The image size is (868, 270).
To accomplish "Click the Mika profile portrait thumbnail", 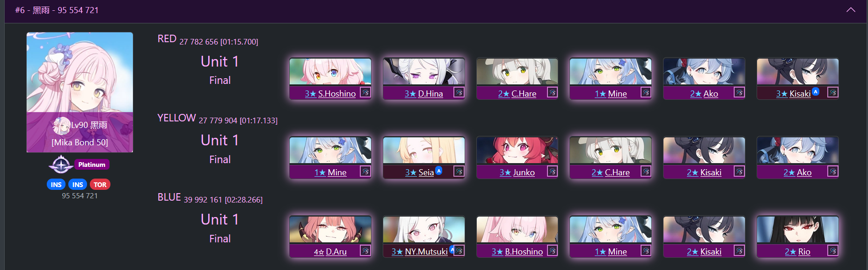I will coord(80,92).
